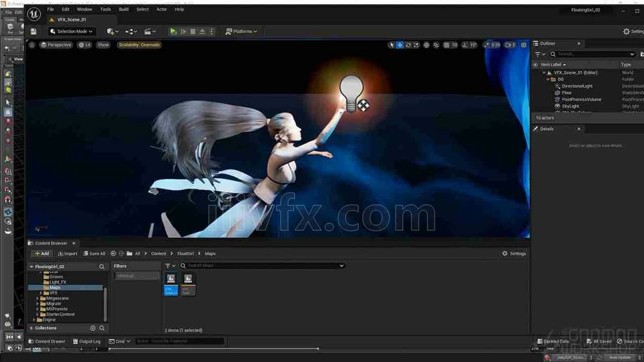Viewport: 644px width, 362px height.
Task: Toggle rotation snapping angle icon
Action: [x=466, y=45]
